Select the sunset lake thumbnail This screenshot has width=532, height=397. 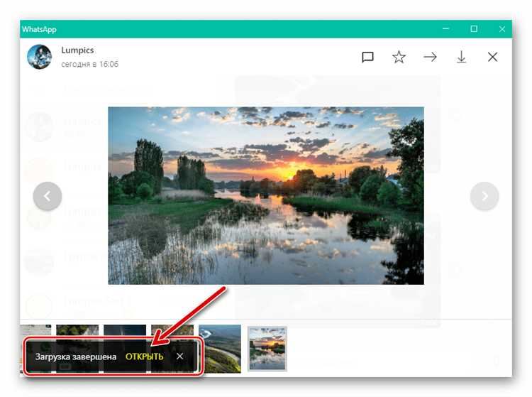point(267,348)
